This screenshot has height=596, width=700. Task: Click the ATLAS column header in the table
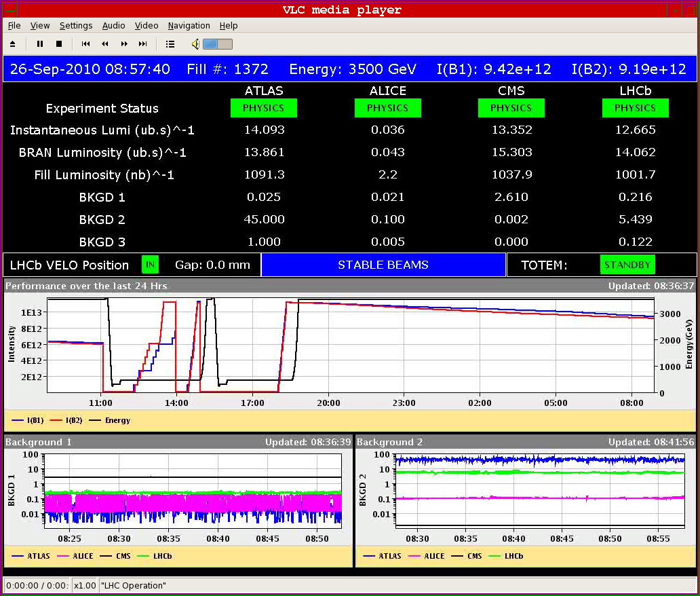[264, 91]
